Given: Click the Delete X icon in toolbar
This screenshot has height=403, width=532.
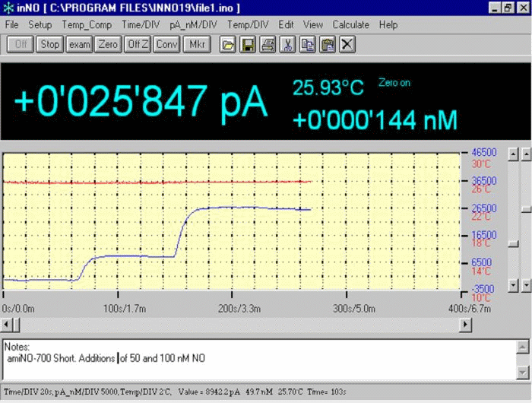Looking at the screenshot, I should [x=347, y=44].
